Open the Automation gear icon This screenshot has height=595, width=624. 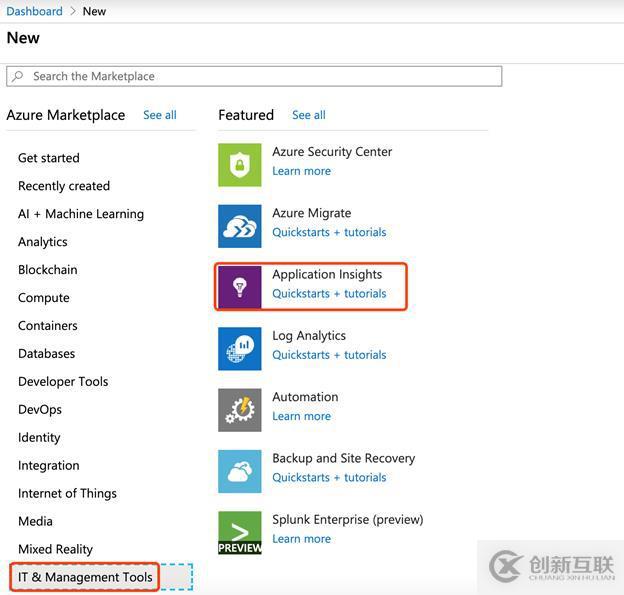tap(240, 410)
